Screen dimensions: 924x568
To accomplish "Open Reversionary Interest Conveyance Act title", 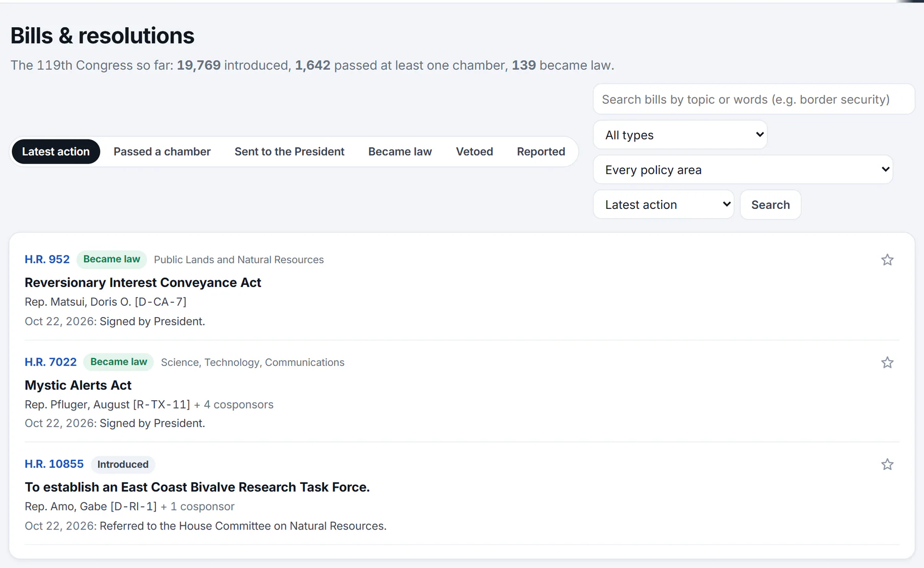I will click(x=143, y=282).
